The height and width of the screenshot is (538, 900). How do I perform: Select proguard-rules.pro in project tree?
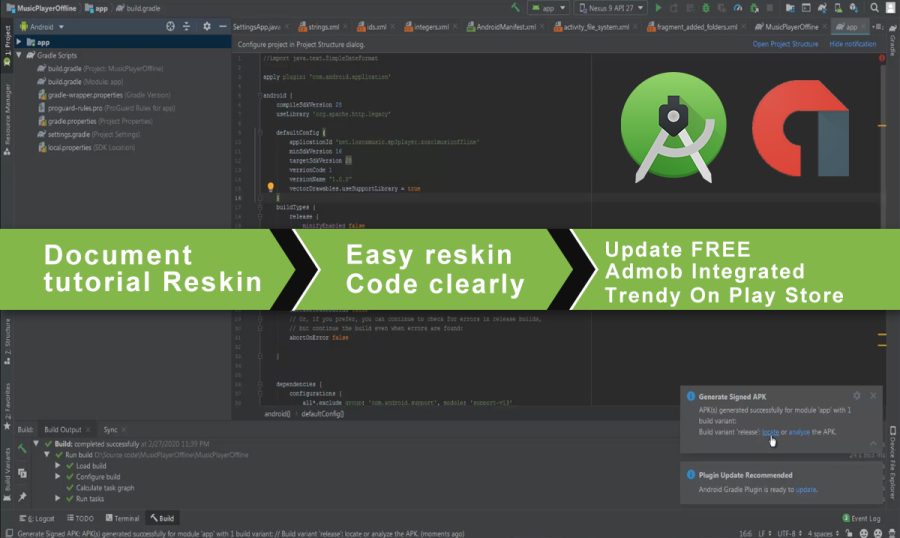(106, 108)
